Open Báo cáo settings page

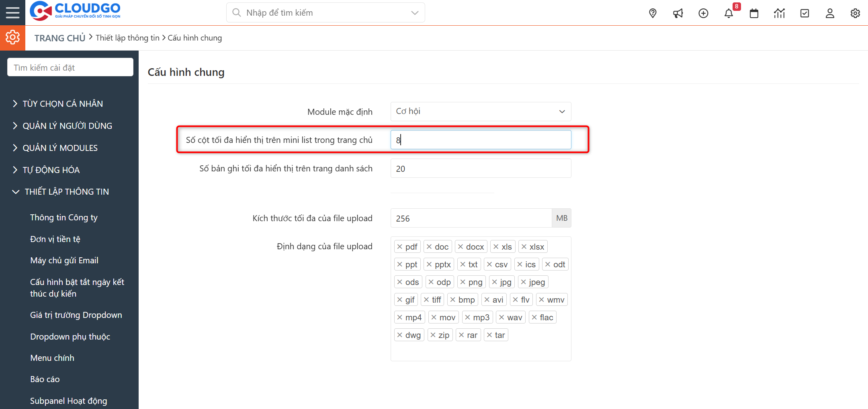click(45, 379)
